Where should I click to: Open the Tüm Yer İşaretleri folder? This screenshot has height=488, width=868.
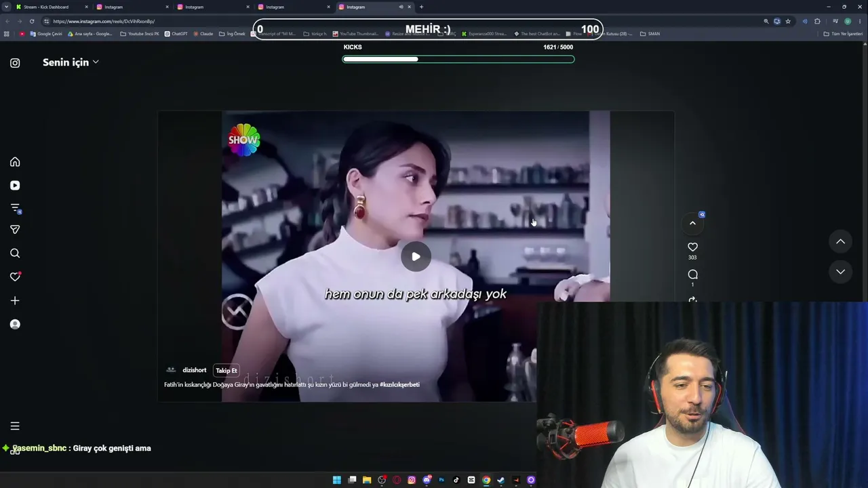(843, 34)
